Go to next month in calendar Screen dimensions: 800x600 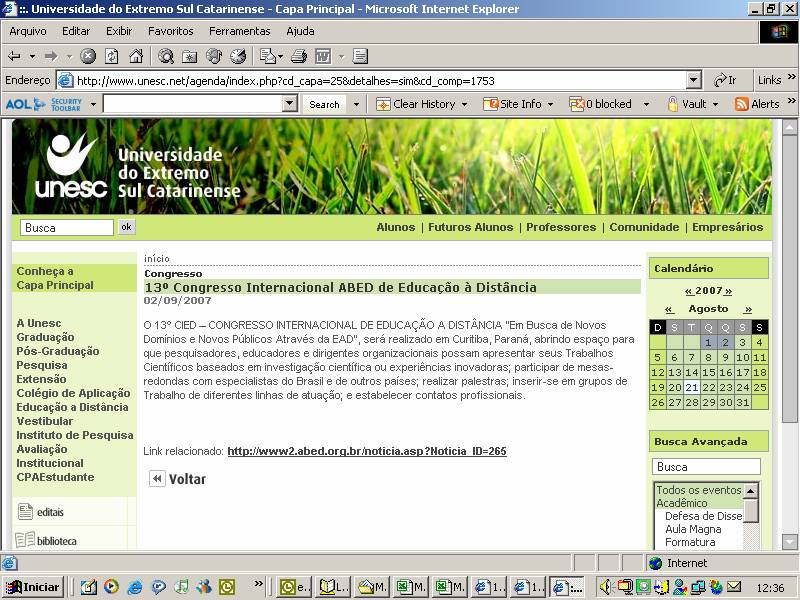(x=747, y=310)
